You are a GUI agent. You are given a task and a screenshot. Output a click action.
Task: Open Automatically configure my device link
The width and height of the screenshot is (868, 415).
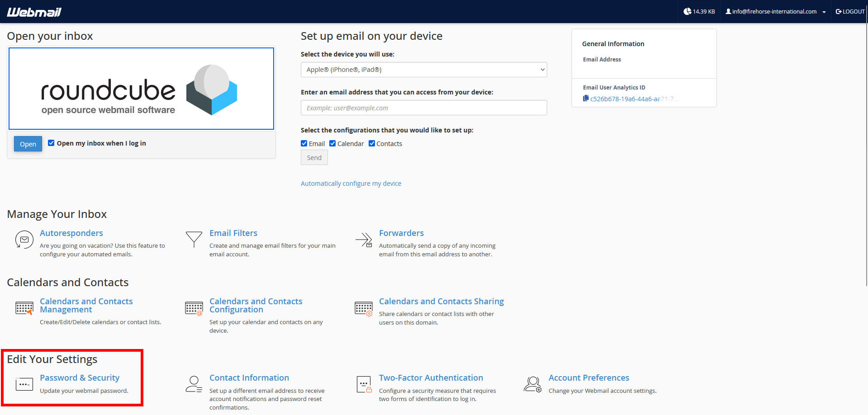click(x=351, y=184)
